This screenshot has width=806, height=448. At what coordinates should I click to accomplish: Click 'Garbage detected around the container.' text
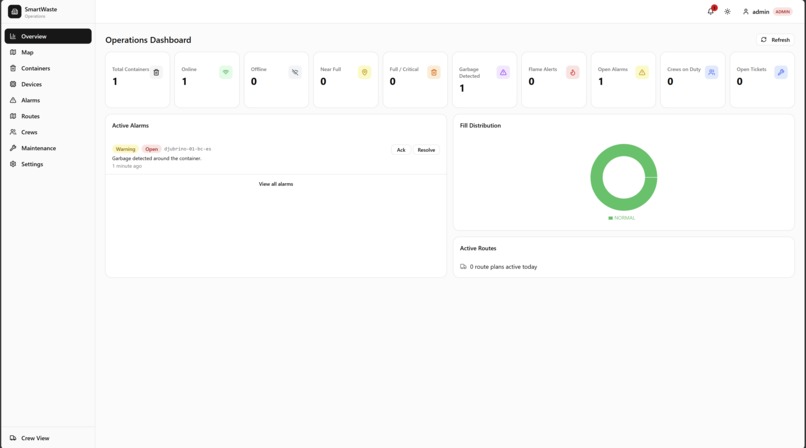pyautogui.click(x=157, y=158)
